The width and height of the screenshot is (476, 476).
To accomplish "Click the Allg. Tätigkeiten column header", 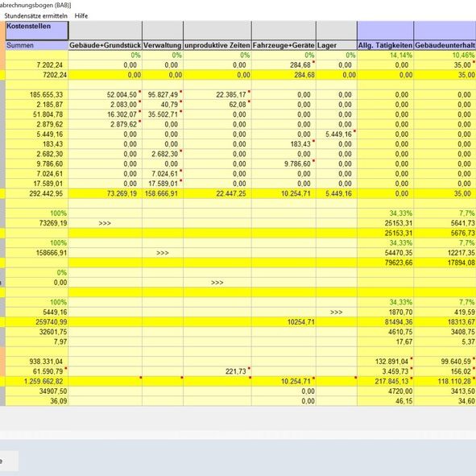I will point(385,45).
